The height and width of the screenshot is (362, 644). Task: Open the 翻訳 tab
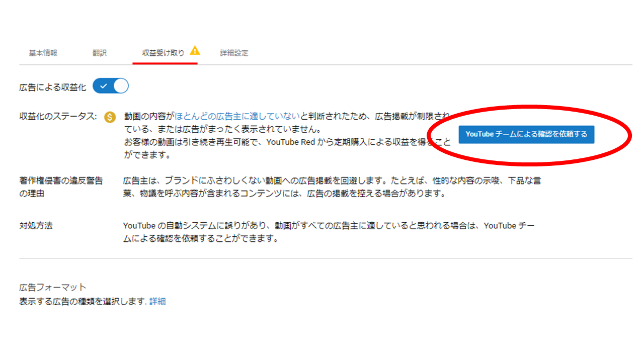(99, 52)
